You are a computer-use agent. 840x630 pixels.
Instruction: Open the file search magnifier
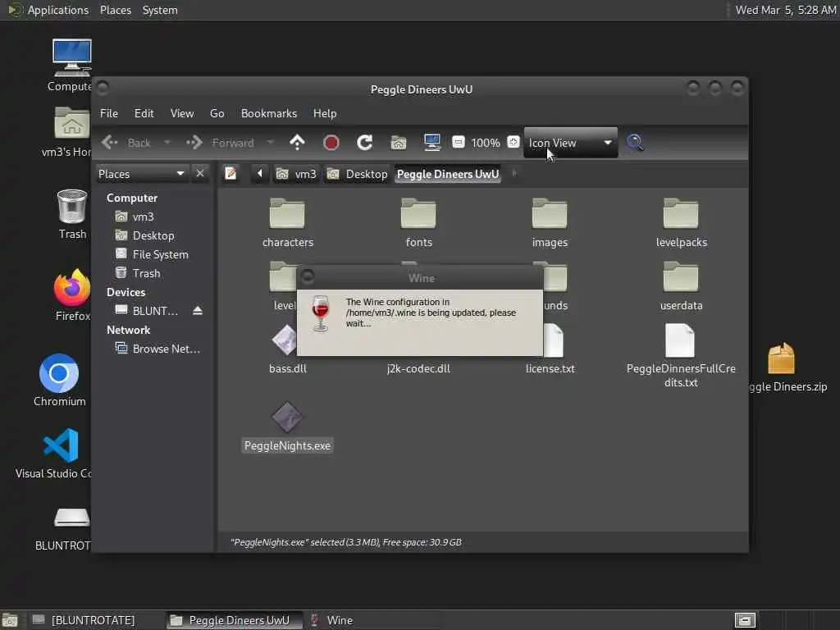click(x=636, y=143)
